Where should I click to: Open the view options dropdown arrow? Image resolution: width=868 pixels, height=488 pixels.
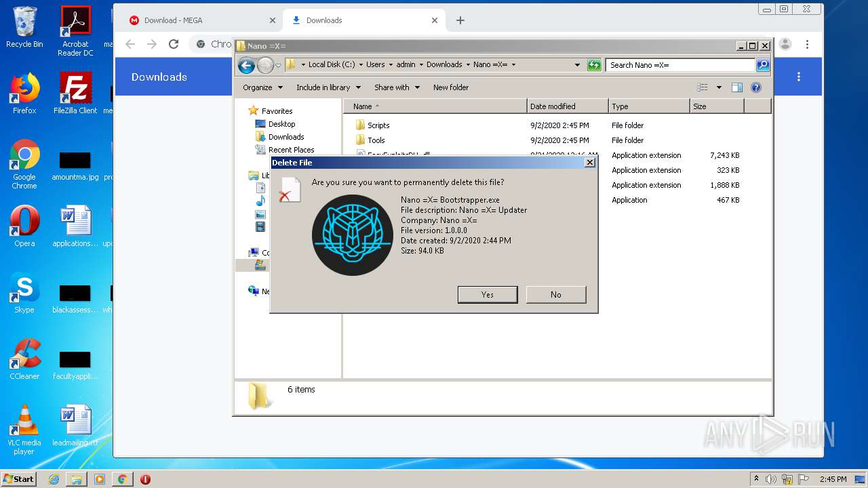[719, 87]
